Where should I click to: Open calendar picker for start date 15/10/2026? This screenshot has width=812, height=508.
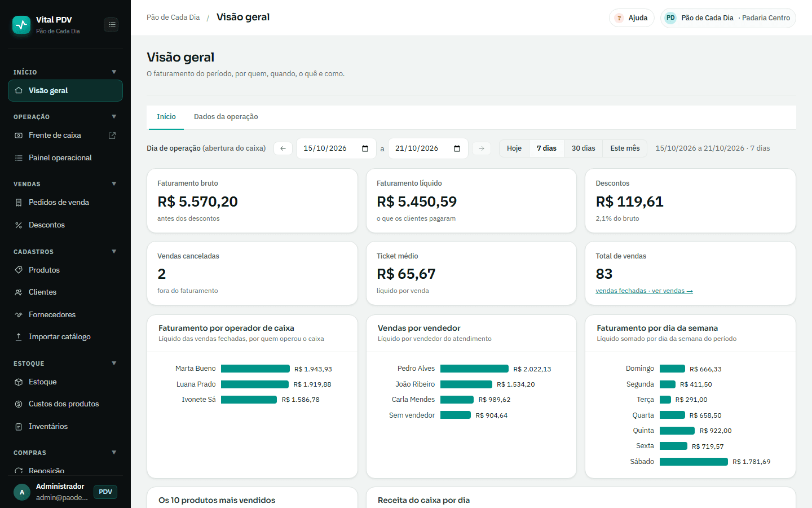click(x=365, y=148)
